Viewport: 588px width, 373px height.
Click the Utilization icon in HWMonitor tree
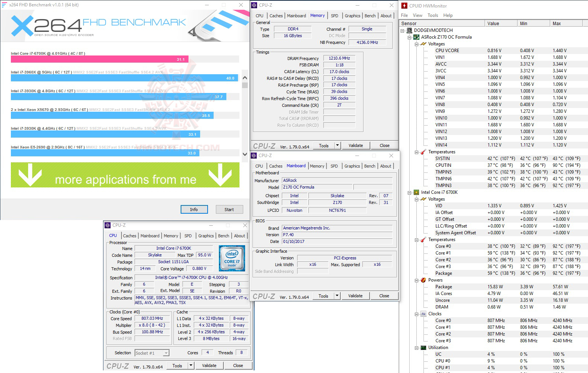point(423,348)
